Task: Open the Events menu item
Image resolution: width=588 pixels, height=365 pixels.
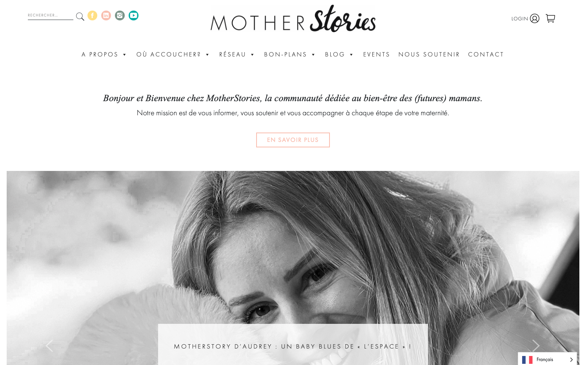Action: click(x=377, y=54)
